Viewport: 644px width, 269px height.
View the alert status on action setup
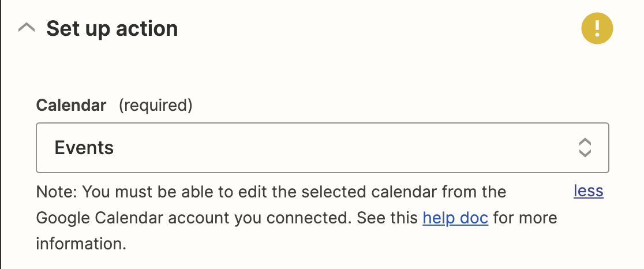point(597,28)
